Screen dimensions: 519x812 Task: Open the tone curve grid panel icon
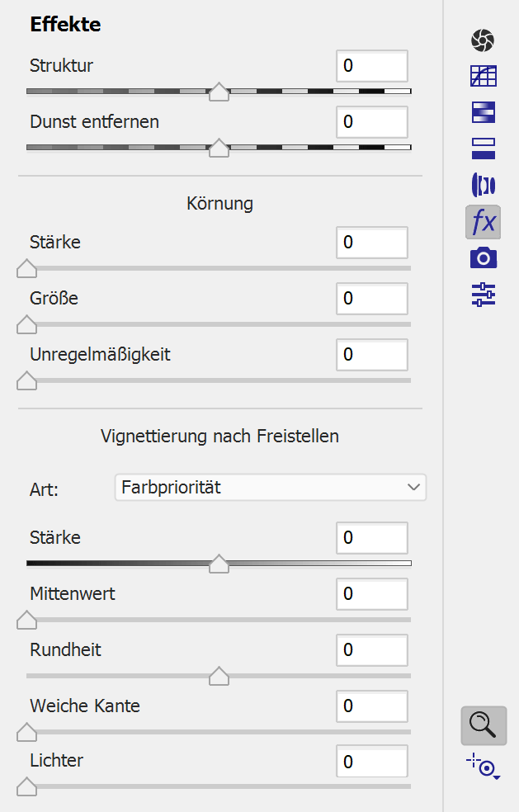coord(483,76)
